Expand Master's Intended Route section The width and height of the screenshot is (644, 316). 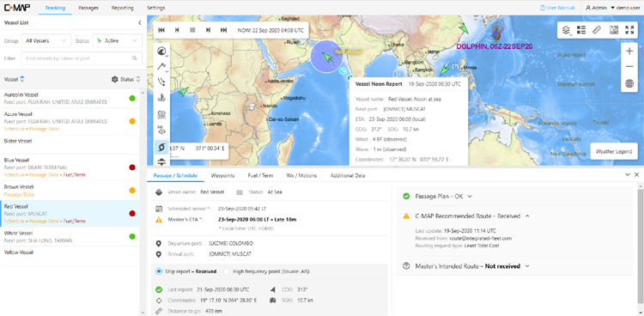[527, 266]
